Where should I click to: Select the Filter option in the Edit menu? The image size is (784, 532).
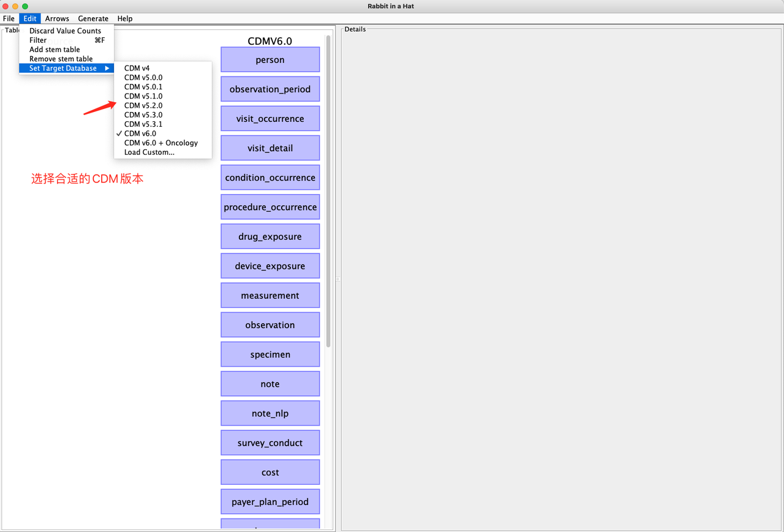click(38, 40)
